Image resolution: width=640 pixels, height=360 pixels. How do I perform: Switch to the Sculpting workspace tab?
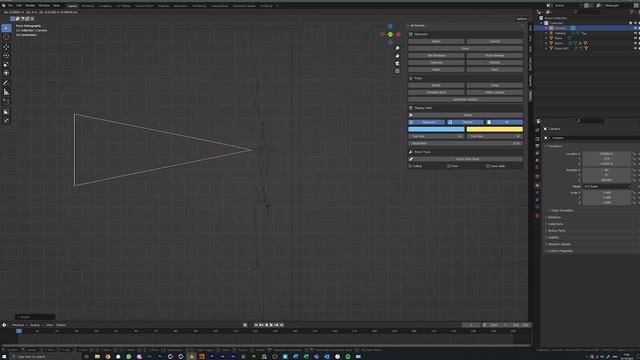point(105,6)
